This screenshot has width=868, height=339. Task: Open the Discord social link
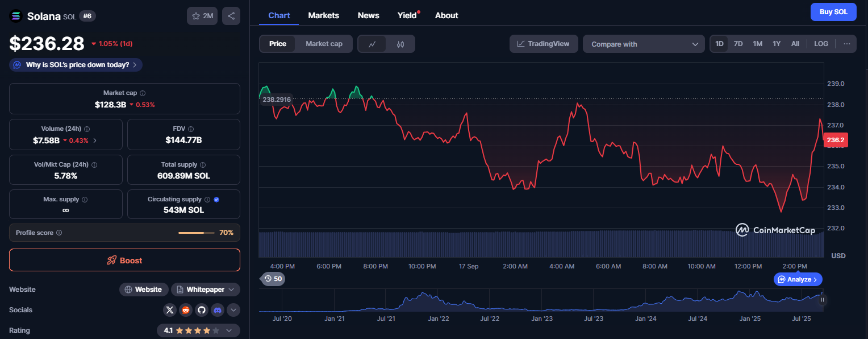click(217, 310)
